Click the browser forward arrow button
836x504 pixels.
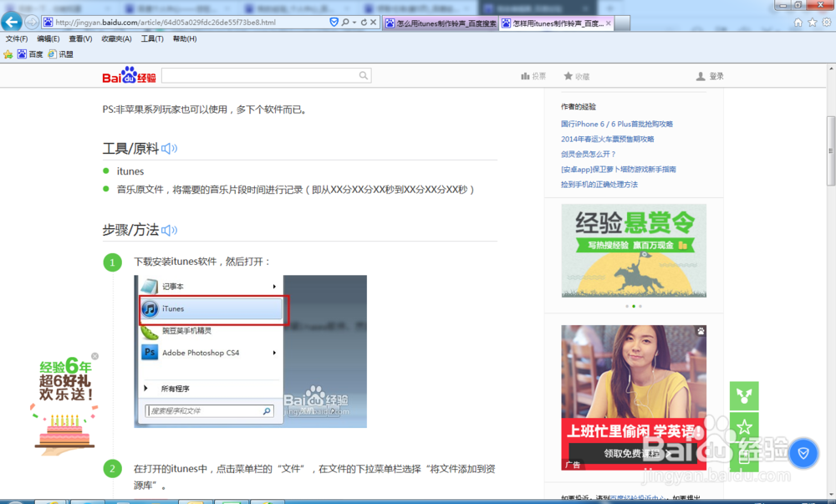point(32,23)
